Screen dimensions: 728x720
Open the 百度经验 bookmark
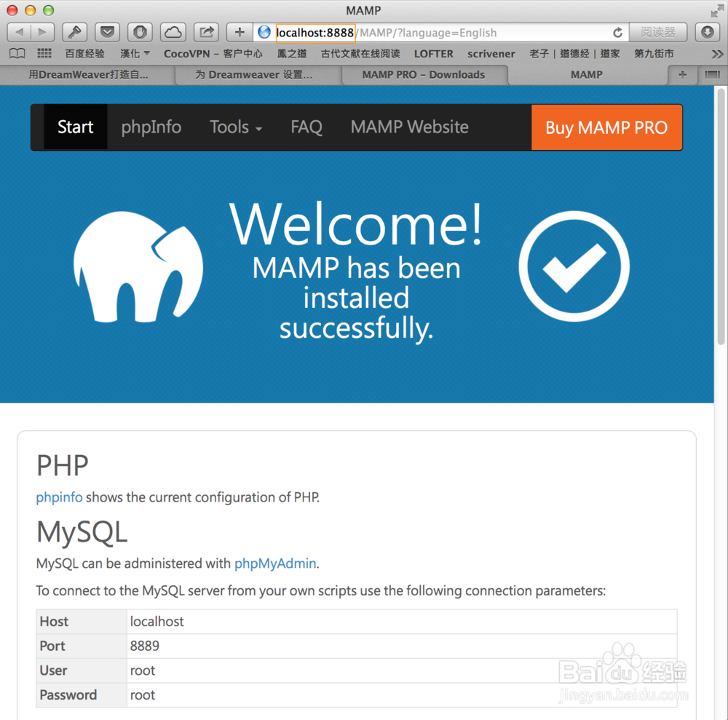tap(84, 54)
